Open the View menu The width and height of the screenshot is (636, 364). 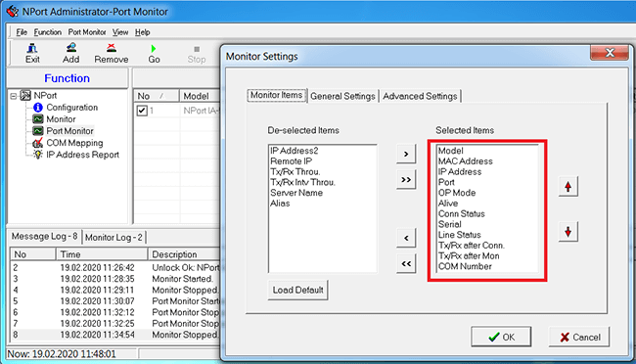pos(120,32)
